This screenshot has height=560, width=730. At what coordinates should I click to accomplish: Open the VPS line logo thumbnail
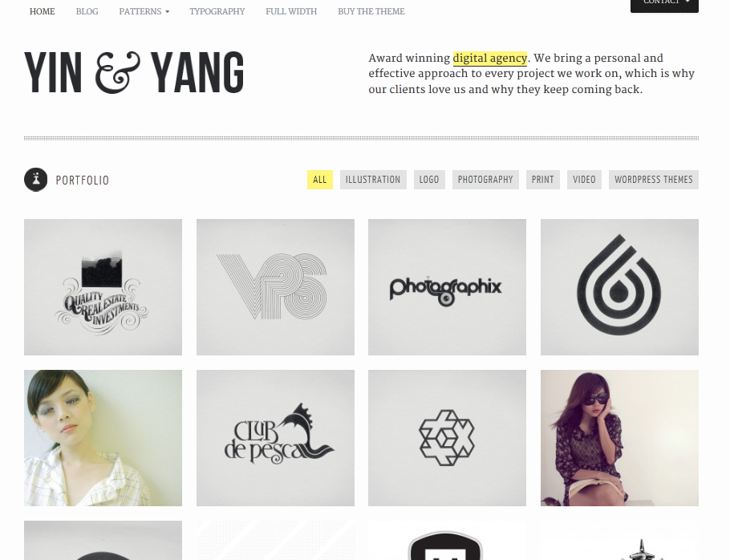coord(275,287)
